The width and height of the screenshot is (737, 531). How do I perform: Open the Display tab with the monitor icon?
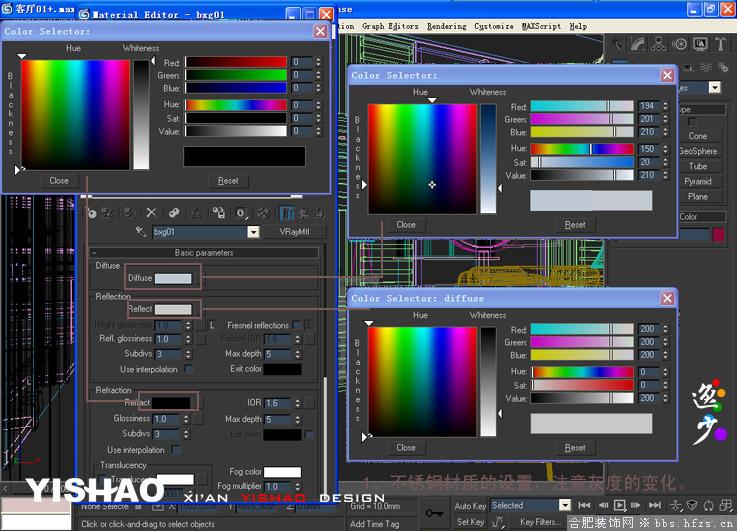click(x=700, y=45)
